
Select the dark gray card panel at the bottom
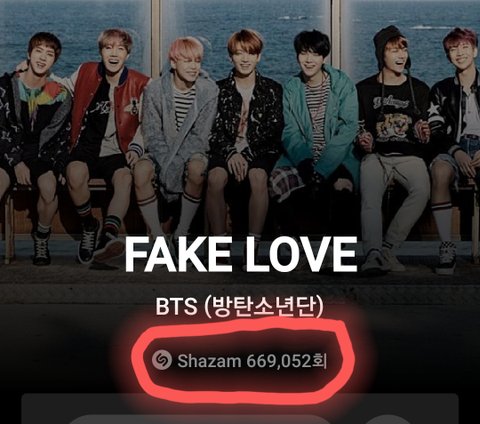pos(240,409)
